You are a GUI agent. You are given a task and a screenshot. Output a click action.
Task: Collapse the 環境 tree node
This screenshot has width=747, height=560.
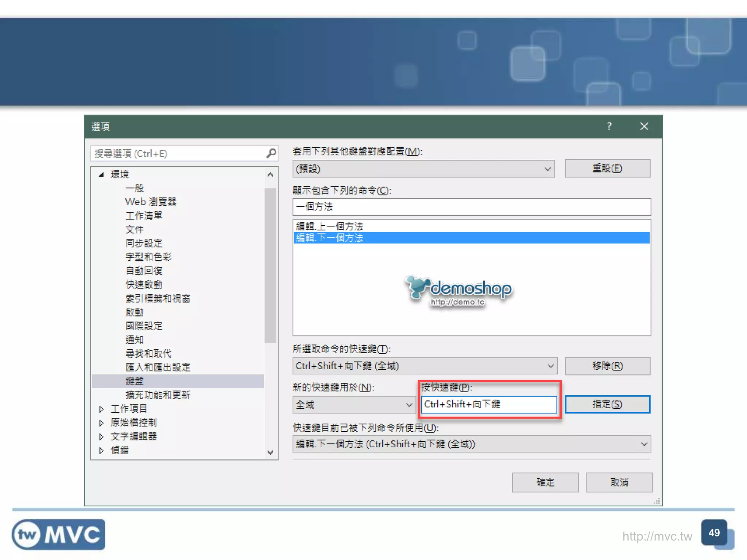click(x=101, y=175)
